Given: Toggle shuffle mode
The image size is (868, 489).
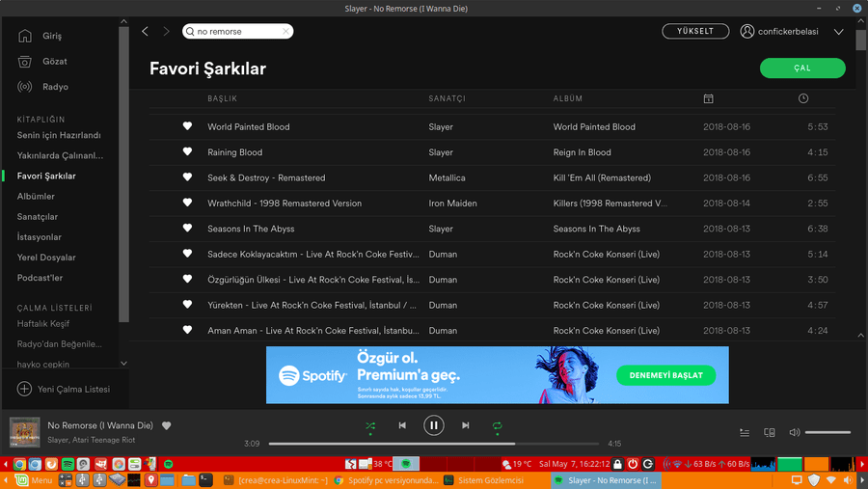Looking at the screenshot, I should [370, 425].
